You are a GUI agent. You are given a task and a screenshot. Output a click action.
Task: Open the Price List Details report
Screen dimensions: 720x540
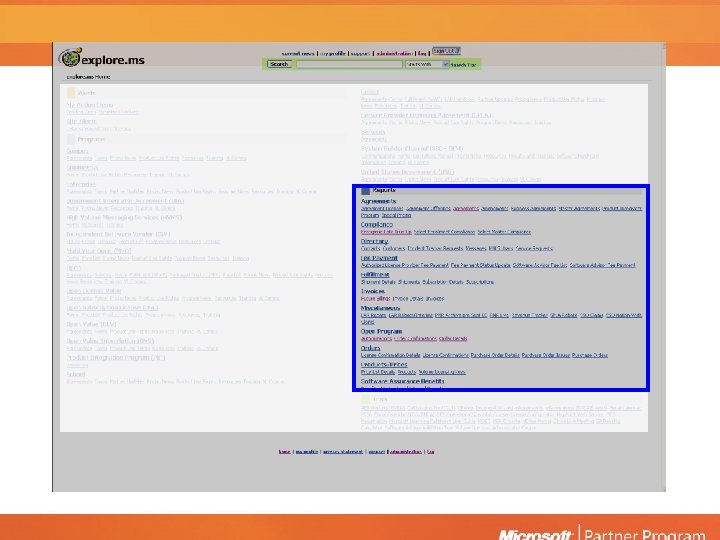(378, 372)
